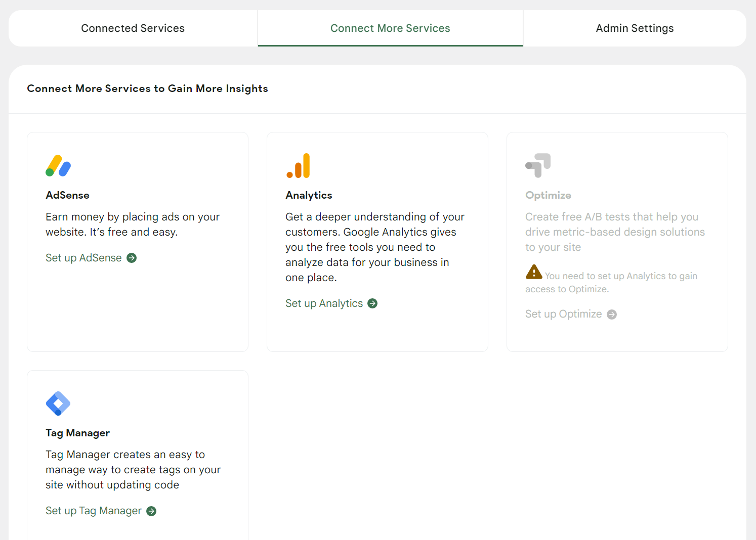This screenshot has height=540, width=756.
Task: Click the Optimize card heading
Action: point(548,195)
